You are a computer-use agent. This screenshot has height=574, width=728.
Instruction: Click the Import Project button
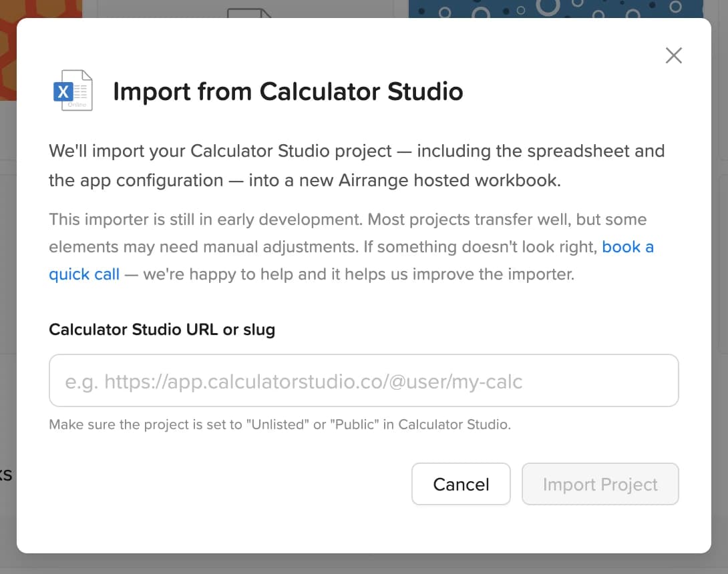click(600, 484)
